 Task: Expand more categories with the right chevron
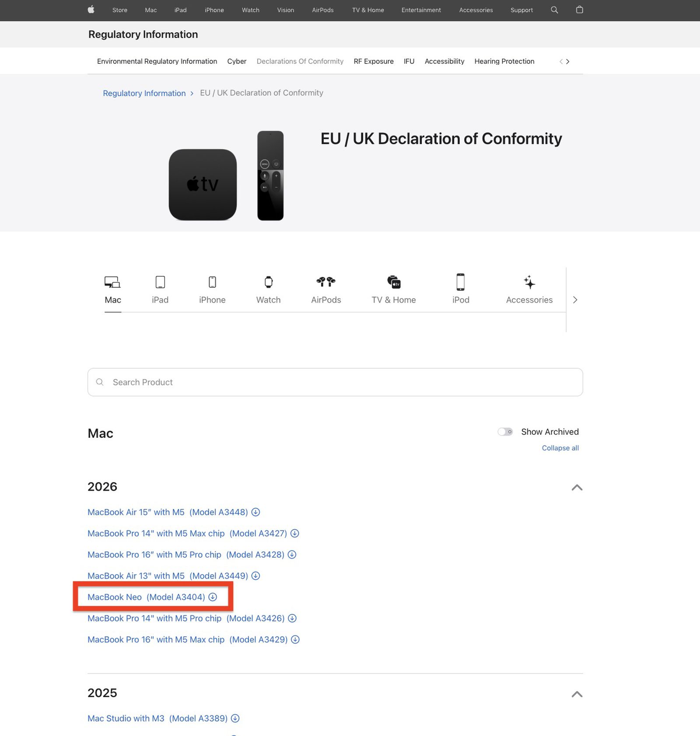click(x=575, y=300)
